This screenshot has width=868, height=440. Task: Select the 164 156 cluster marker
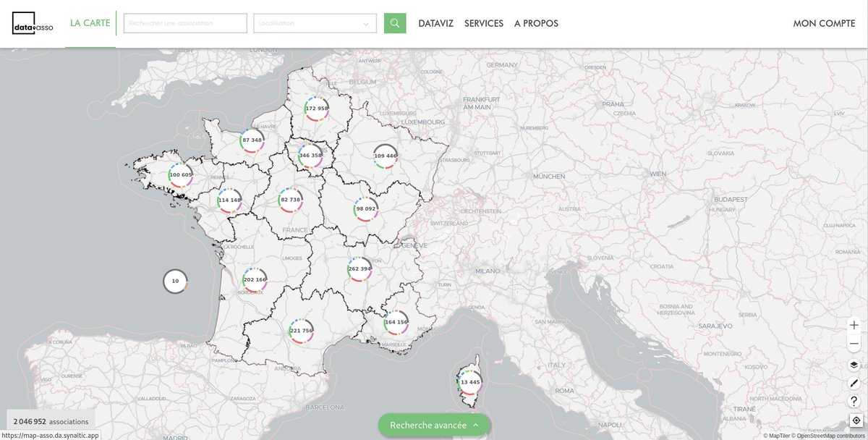point(396,323)
